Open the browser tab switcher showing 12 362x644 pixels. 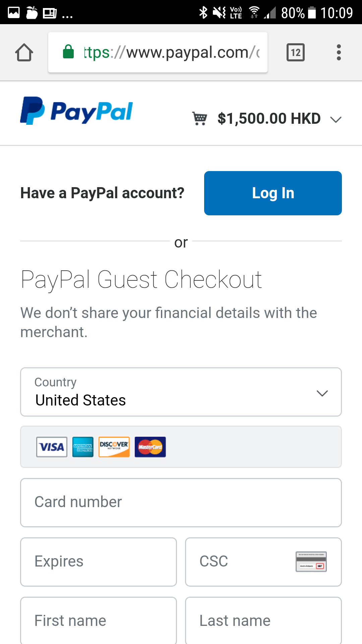295,53
